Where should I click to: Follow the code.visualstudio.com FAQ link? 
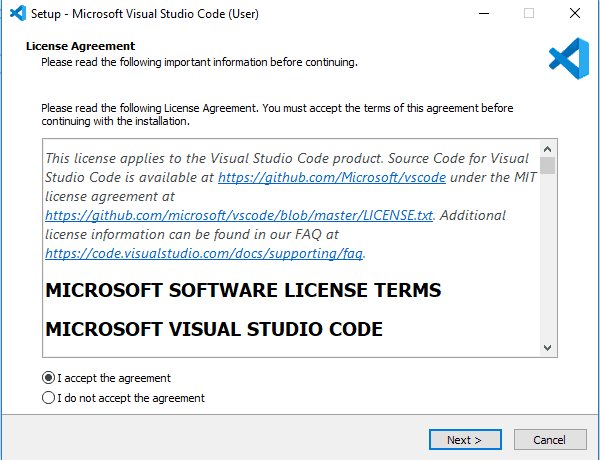click(x=205, y=253)
